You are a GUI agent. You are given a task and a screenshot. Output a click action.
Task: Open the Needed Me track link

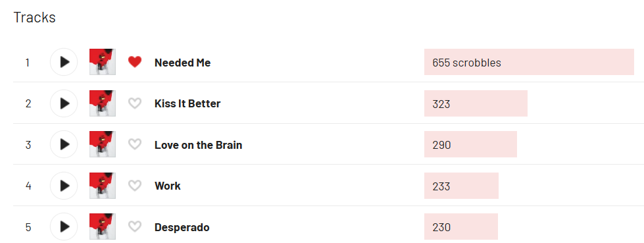182,63
